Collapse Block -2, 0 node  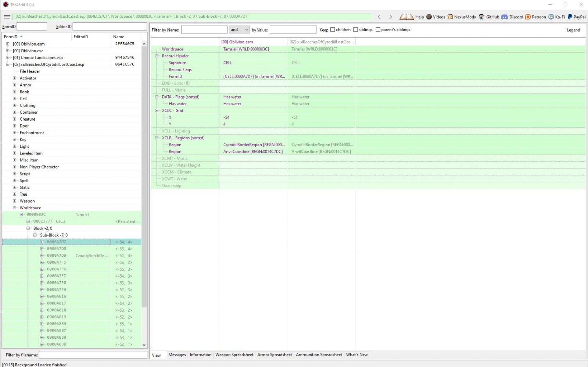click(x=28, y=228)
